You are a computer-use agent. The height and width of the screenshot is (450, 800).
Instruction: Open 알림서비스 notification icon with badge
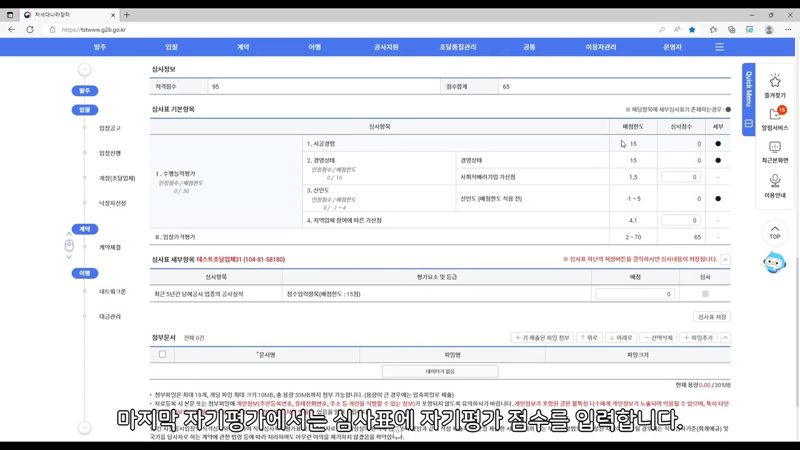click(x=774, y=118)
